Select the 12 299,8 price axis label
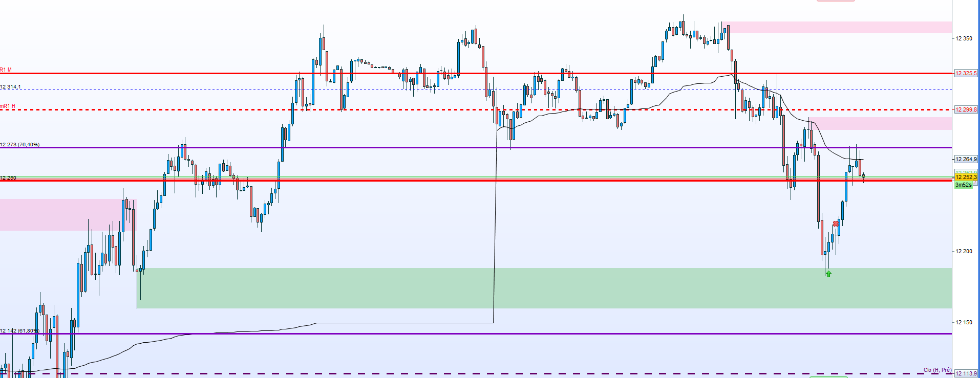This screenshot has width=980, height=378. [966, 109]
